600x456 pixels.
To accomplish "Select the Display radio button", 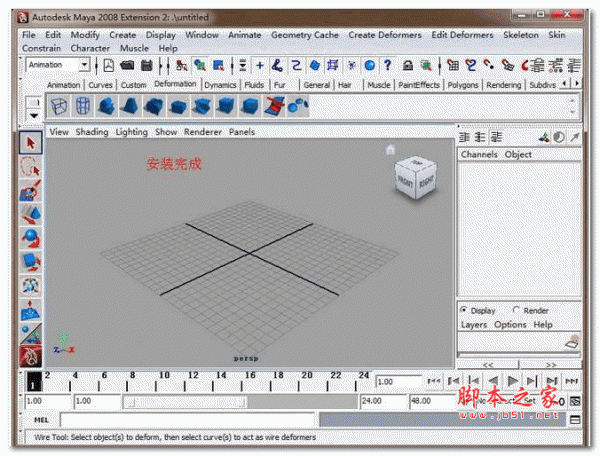I will [465, 310].
